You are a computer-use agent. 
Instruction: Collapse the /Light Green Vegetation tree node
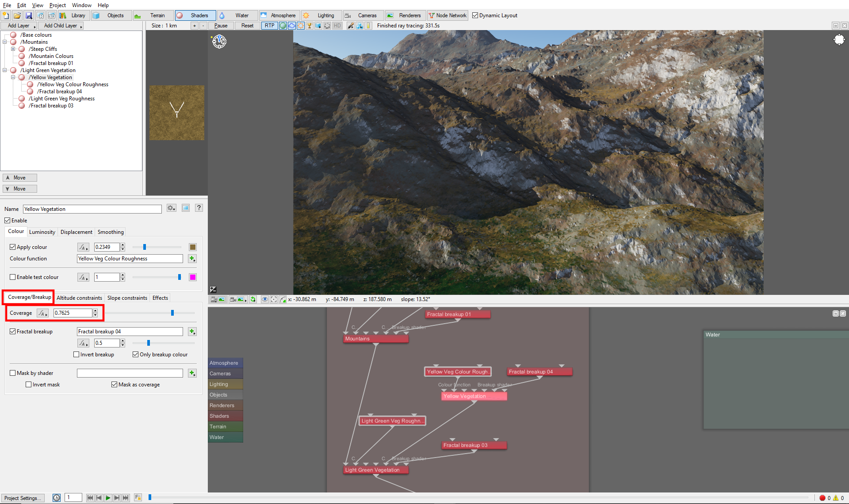pos(5,70)
